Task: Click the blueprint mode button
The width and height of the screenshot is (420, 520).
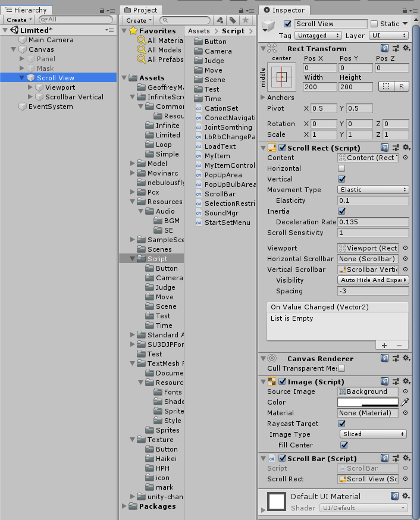Action: (x=386, y=86)
